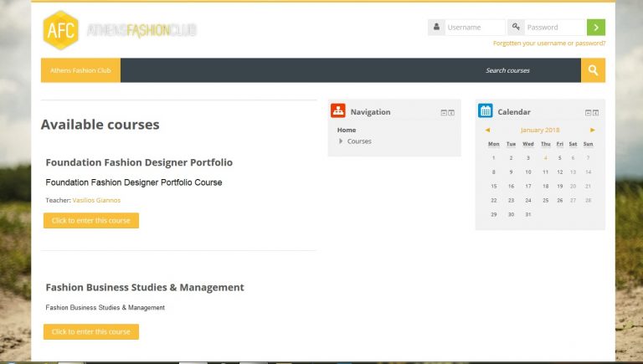
Task: Click the search magnifier icon
Action: coord(593,70)
